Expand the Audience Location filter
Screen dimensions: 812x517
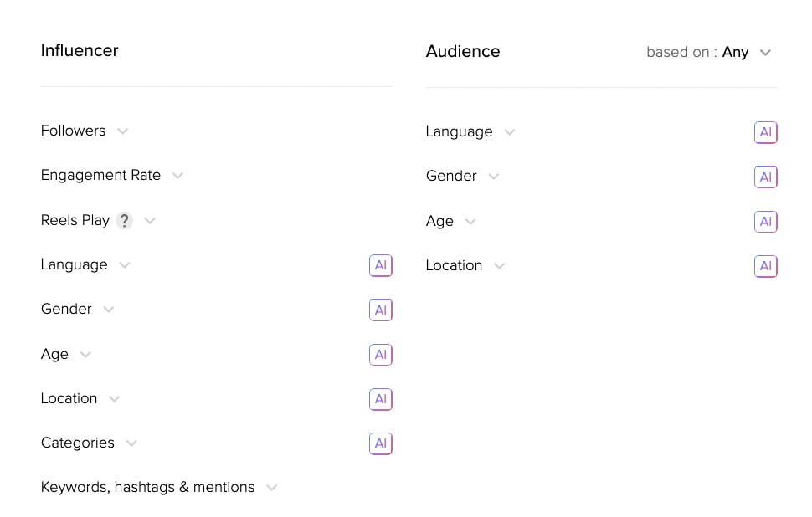[500, 266]
